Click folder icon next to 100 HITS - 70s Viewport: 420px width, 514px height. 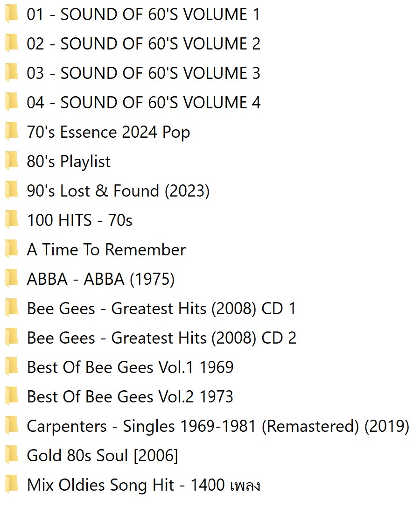[11, 220]
